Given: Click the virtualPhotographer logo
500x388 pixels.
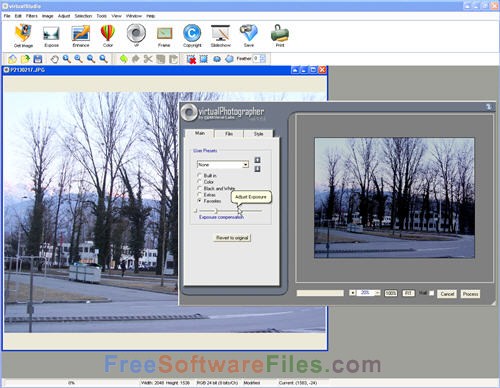Looking at the screenshot, I should point(223,112).
